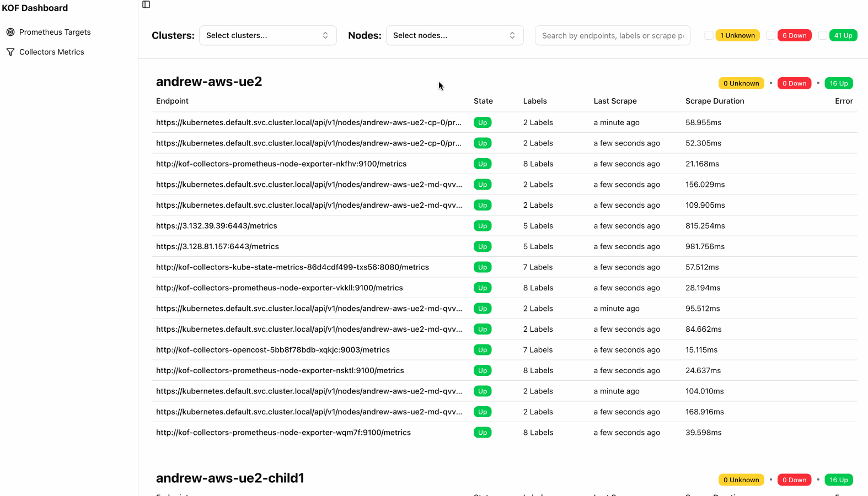Click 8 Labels for node-exporter-nkfhv
Screen dimensions: 868x496
[x=538, y=164]
